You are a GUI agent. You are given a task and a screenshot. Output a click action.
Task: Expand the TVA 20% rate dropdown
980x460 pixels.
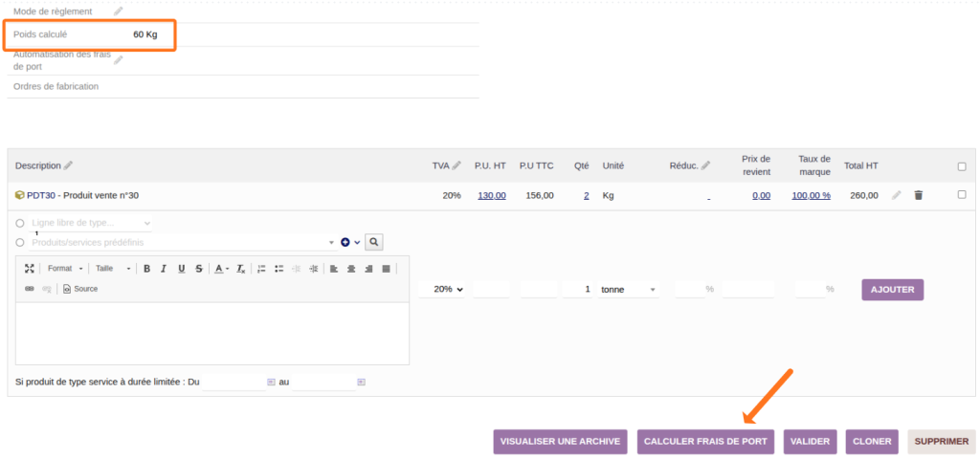click(x=442, y=289)
